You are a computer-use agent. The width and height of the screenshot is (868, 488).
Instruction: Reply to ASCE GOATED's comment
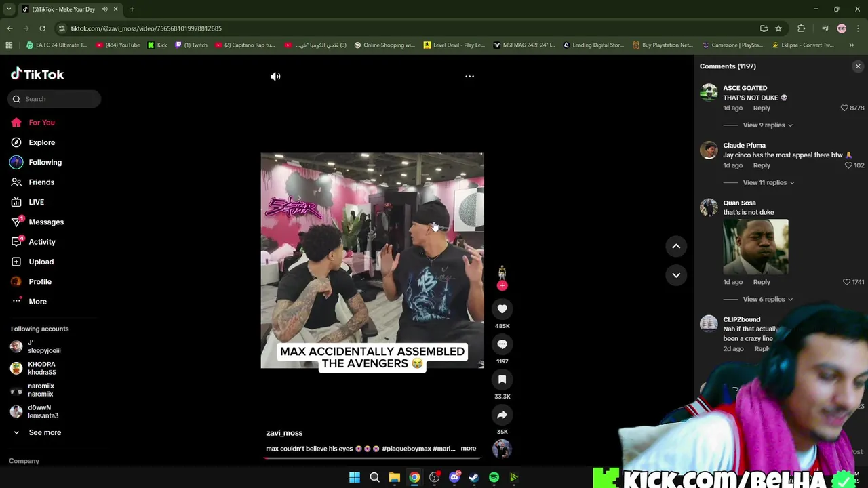click(762, 108)
